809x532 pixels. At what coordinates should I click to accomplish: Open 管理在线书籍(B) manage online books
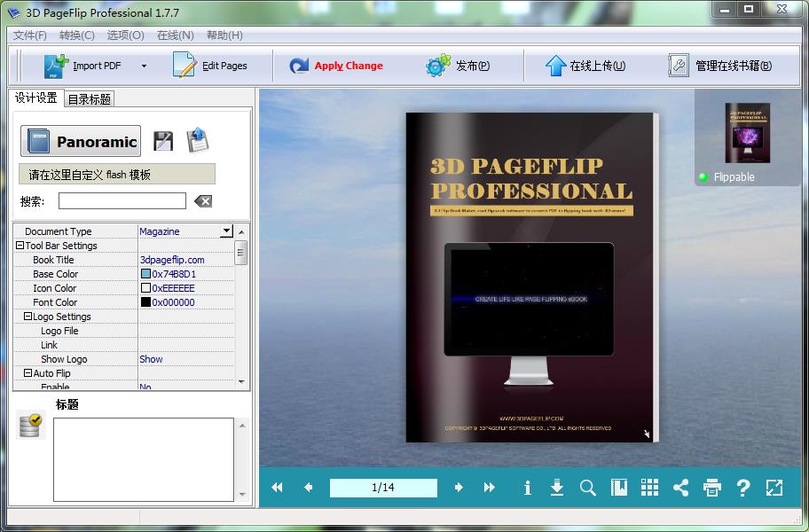(x=719, y=66)
